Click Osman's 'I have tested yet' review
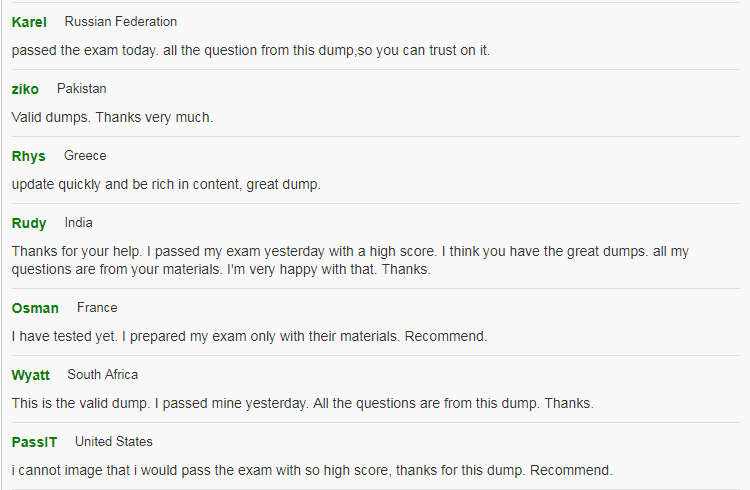Screen dimensions: 750x490 249,336
